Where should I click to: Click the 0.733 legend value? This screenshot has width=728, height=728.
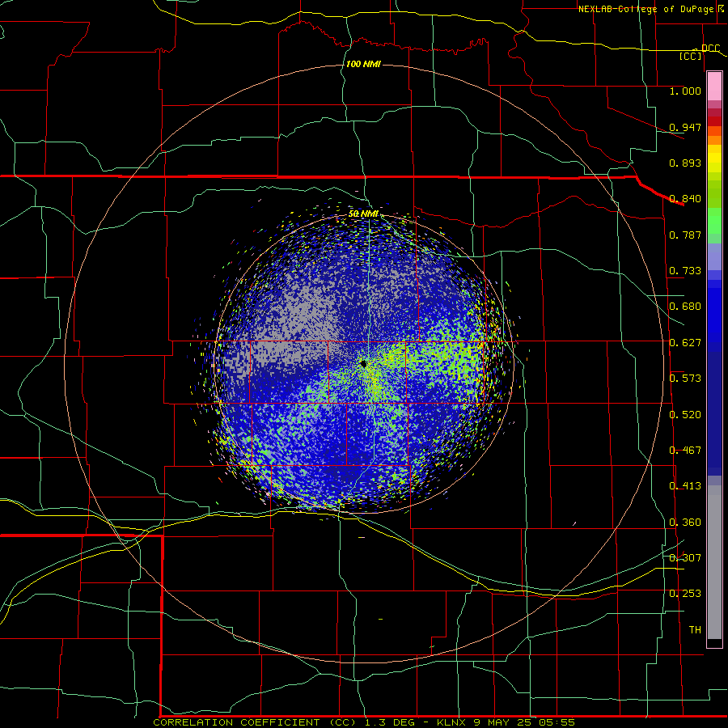point(685,271)
